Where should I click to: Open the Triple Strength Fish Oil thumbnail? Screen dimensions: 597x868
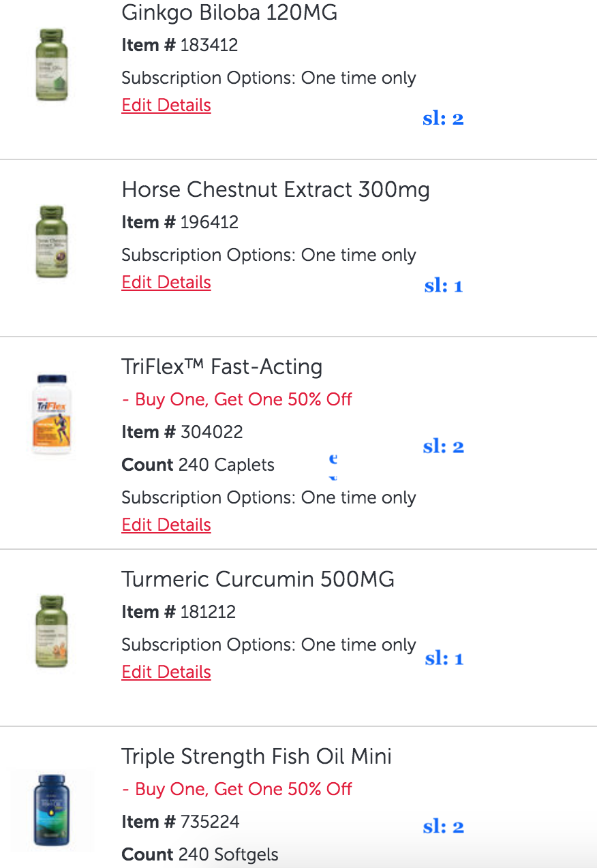pos(52,810)
